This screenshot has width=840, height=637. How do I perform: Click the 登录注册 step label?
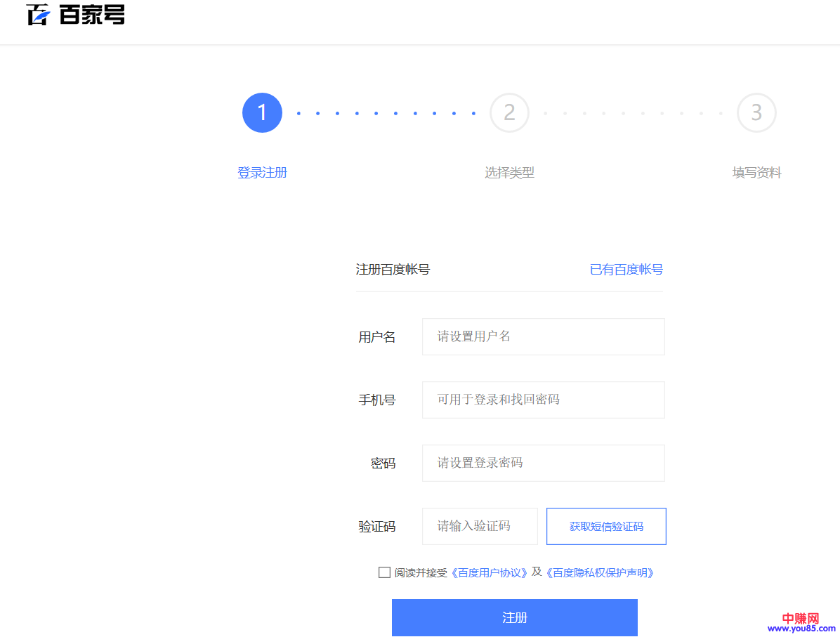coord(262,173)
